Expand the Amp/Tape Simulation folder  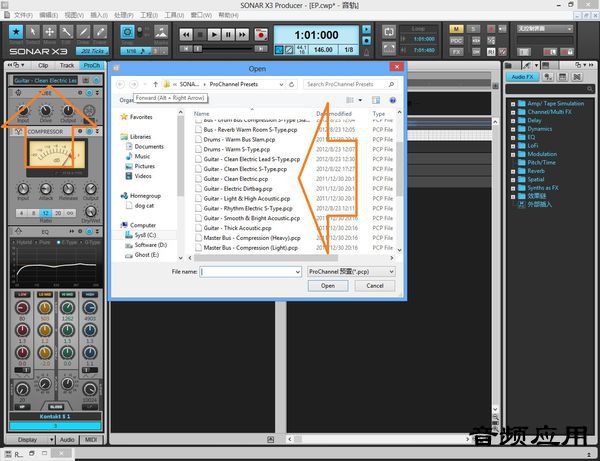[x=513, y=104]
